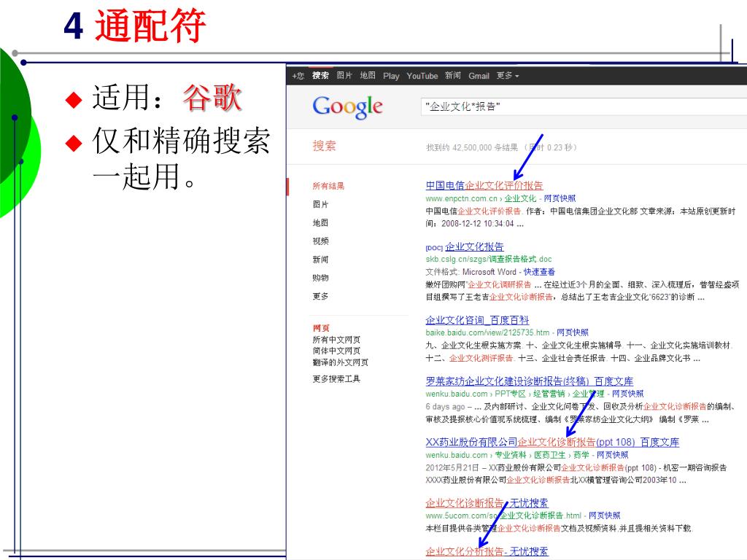Click the bullet text 仅和精确搜索

click(182, 141)
